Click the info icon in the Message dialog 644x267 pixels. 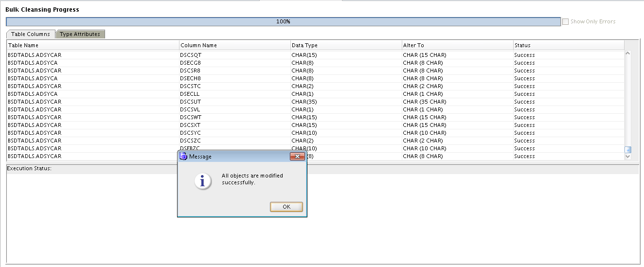pos(203,181)
